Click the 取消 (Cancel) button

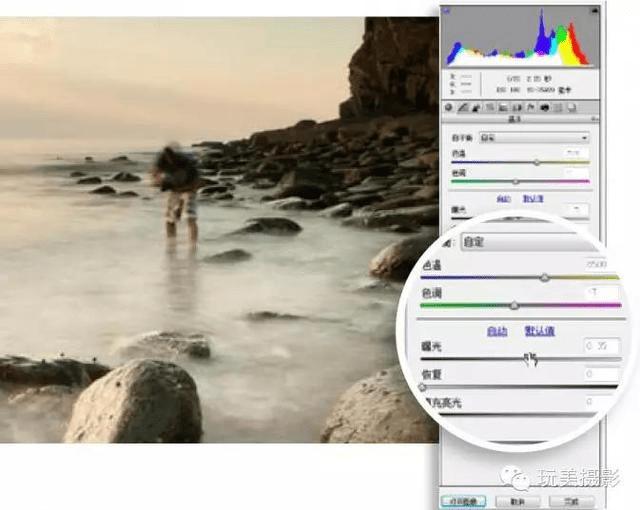(518, 501)
